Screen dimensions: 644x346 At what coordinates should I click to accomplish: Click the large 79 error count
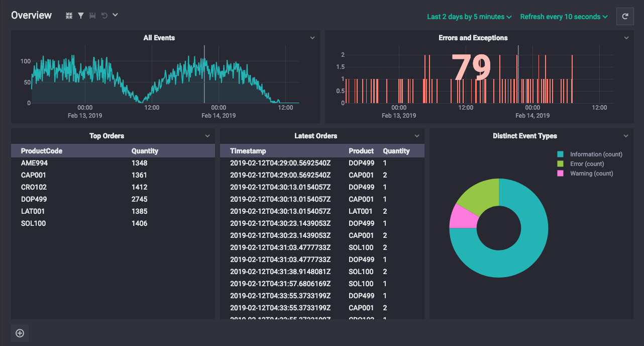click(x=471, y=67)
